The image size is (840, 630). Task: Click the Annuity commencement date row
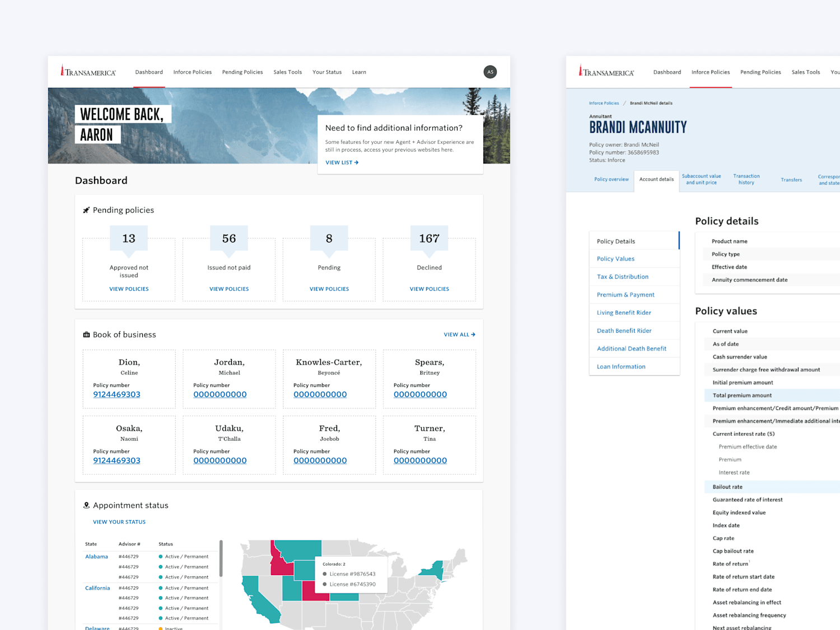point(772,280)
